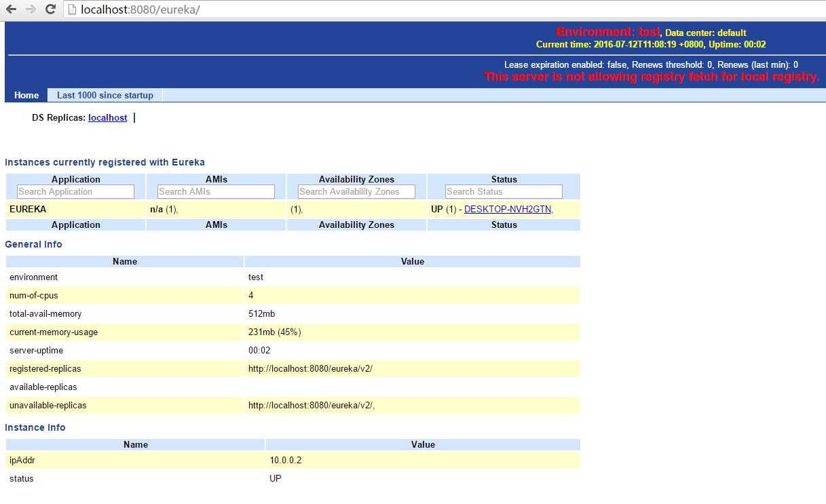Click the top Status column header
826x504 pixels.
click(x=504, y=179)
